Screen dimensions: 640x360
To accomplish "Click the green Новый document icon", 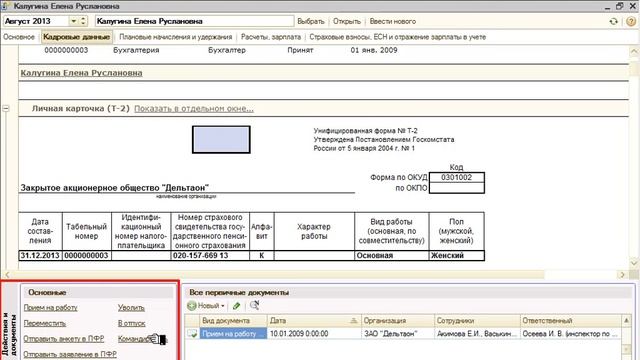I will pos(191,305).
